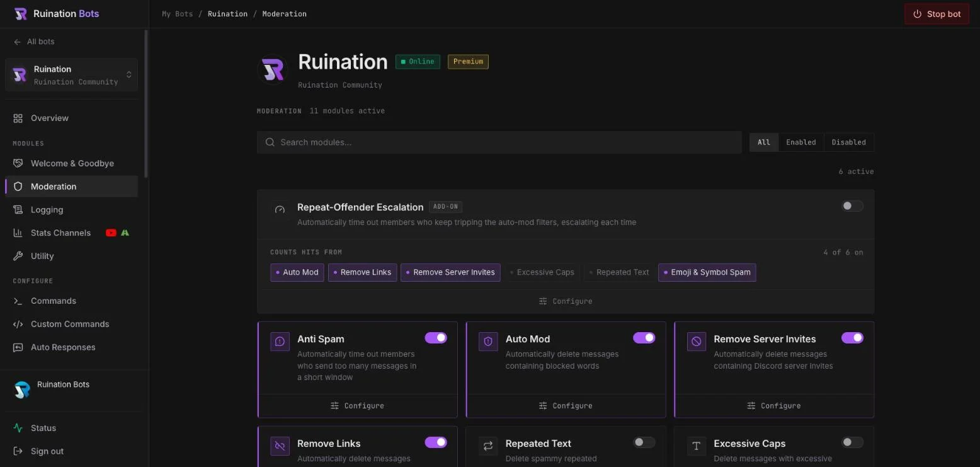This screenshot has height=467, width=980.
Task: Switch to the Disabled filter tab
Action: 848,142
